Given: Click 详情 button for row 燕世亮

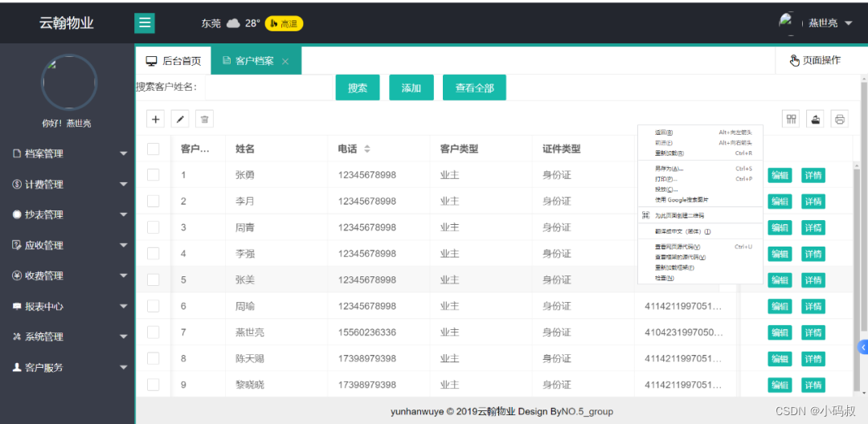Looking at the screenshot, I should pyautogui.click(x=813, y=332).
